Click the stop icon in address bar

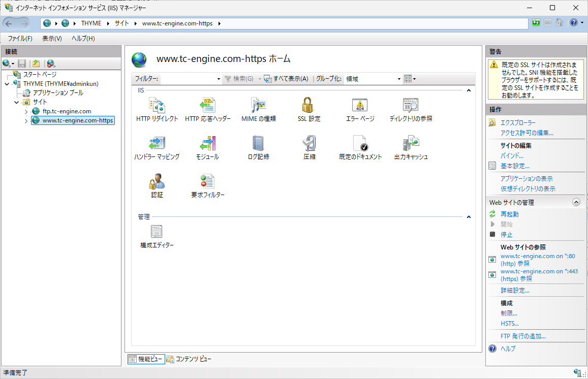[x=548, y=23]
